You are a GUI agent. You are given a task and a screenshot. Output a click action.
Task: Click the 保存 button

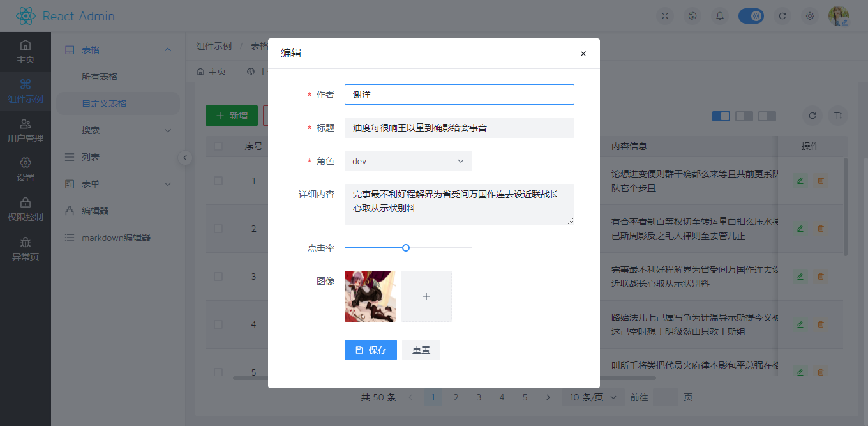click(x=370, y=350)
